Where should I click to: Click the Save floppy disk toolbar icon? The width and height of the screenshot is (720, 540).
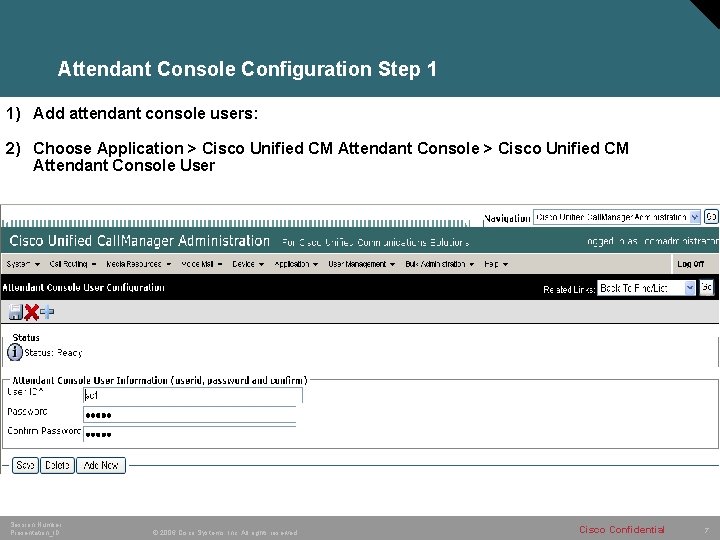(16, 312)
